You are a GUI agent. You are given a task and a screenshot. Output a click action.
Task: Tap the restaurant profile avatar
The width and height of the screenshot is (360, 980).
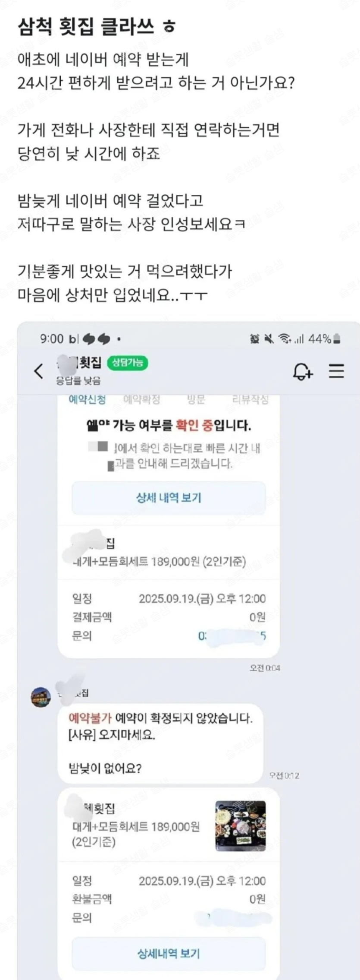pos(41,697)
